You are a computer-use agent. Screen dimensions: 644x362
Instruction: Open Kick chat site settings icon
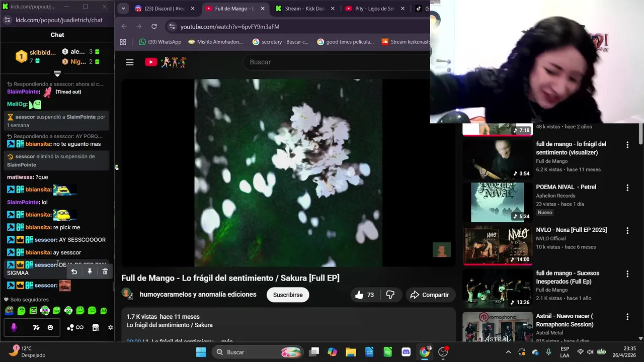[7, 20]
